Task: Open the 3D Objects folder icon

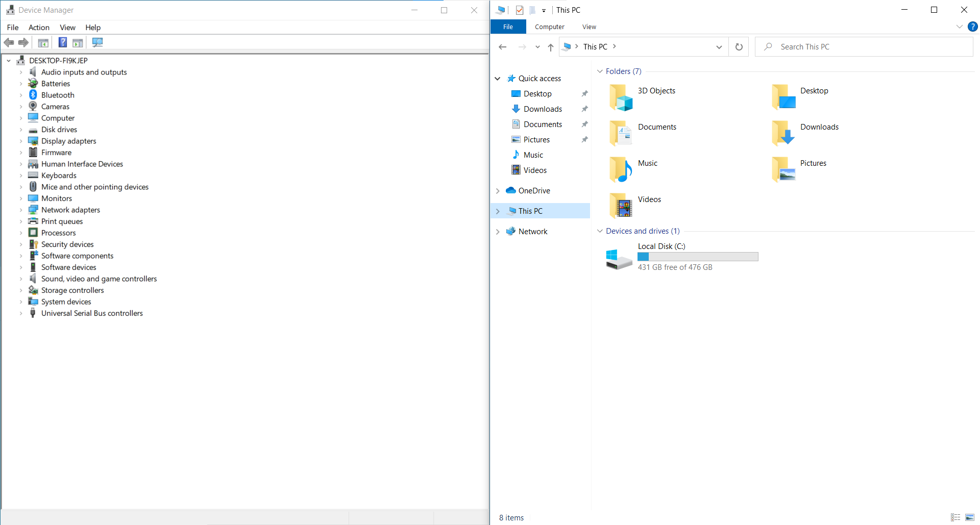Action: [x=621, y=97]
